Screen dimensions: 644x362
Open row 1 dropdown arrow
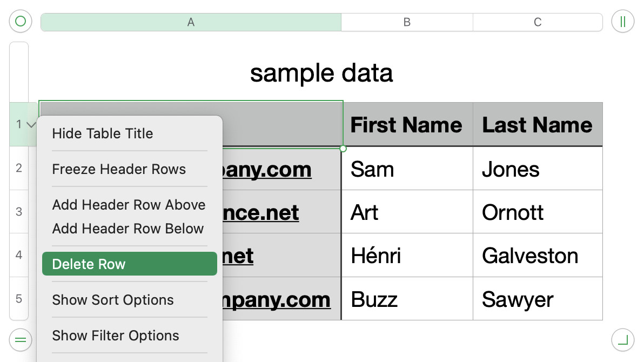(x=31, y=124)
